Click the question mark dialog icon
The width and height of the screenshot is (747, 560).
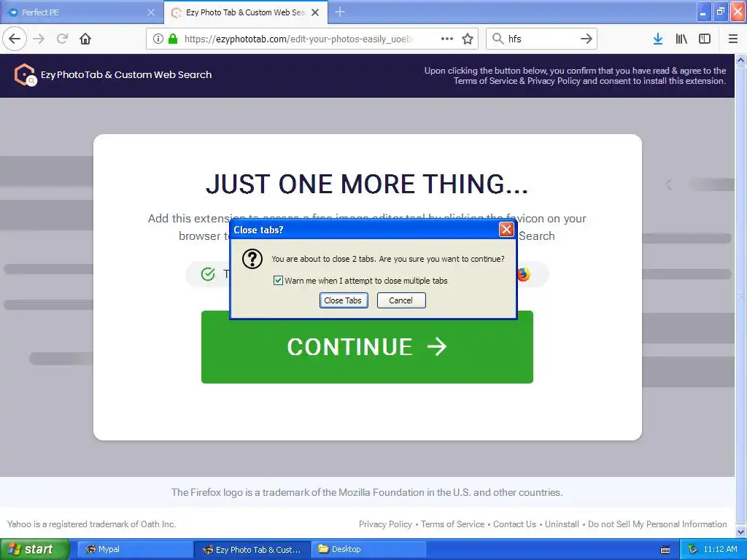click(x=252, y=259)
